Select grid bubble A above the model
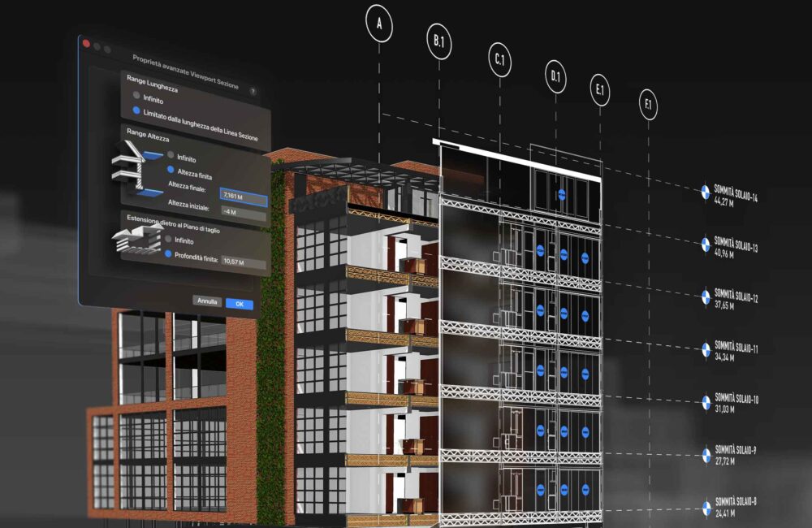 pos(378,23)
